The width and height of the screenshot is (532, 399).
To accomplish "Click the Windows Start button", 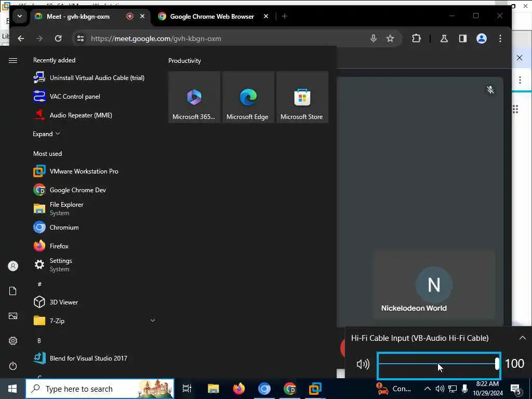I will (x=12, y=389).
